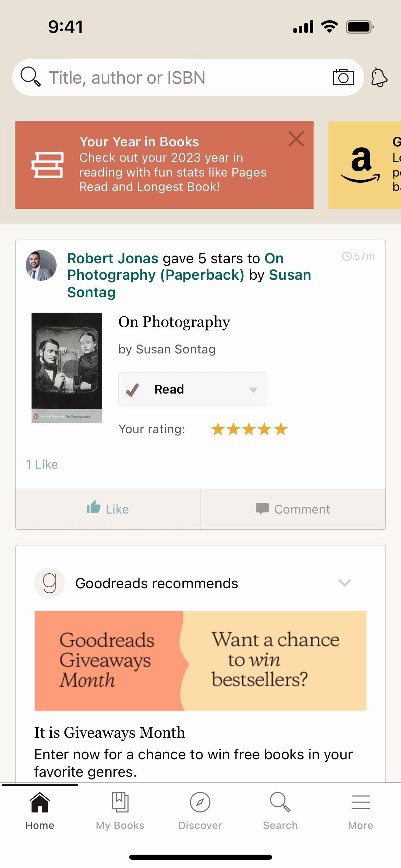The image size is (401, 868).
Task: Toggle the Read shelf checkmark
Action: 132,389
